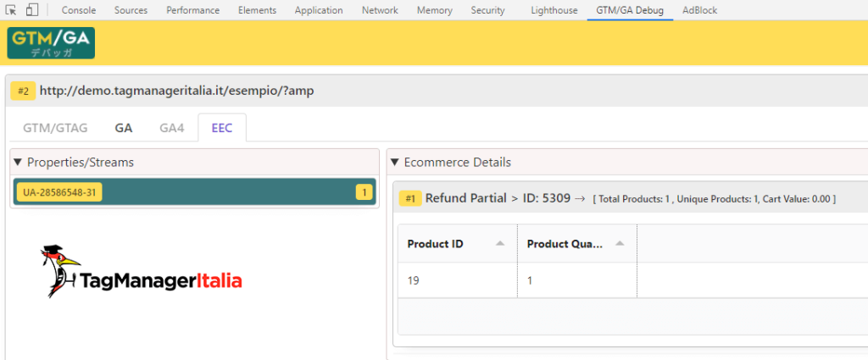Click the Product ID column header
The width and height of the screenshot is (868, 360).
pyautogui.click(x=457, y=244)
